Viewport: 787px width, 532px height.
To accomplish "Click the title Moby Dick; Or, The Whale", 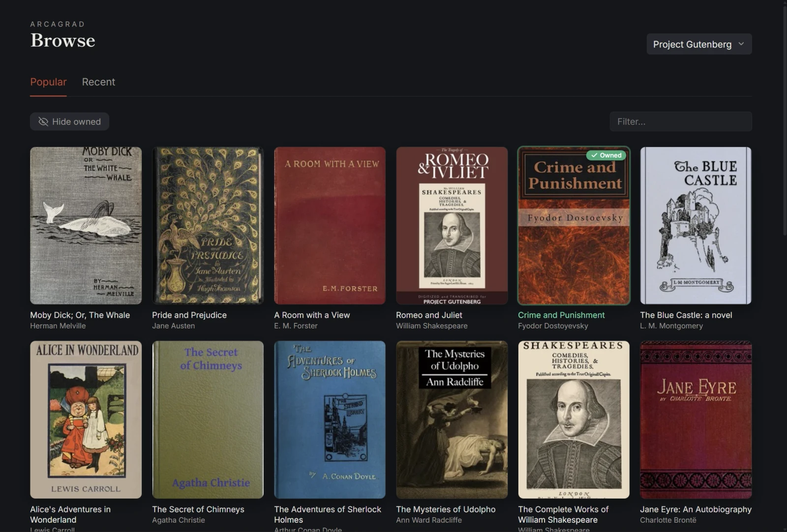I will click(x=80, y=315).
